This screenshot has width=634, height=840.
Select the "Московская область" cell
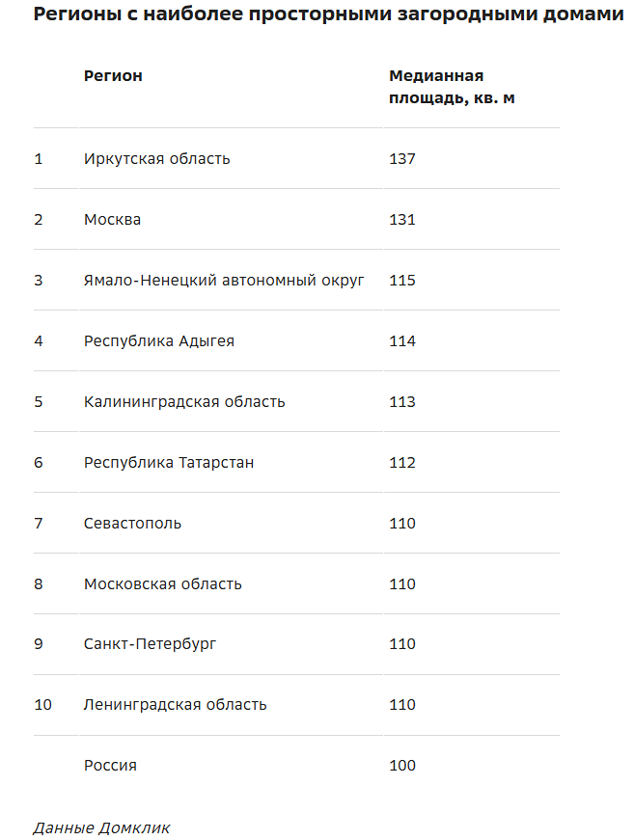tap(163, 584)
